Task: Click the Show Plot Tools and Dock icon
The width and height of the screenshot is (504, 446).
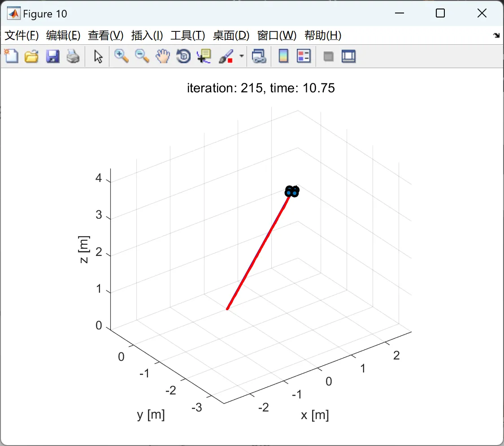Action: 348,56
